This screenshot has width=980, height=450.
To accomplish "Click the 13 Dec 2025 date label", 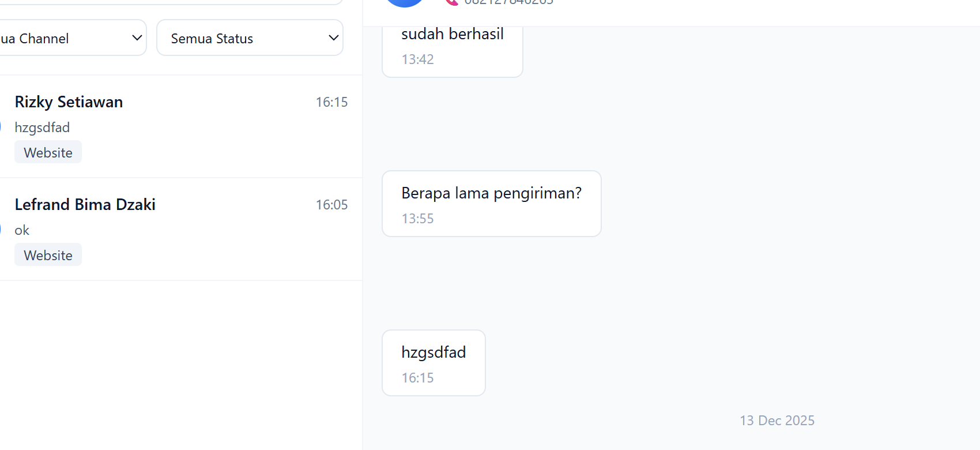I will (x=777, y=421).
